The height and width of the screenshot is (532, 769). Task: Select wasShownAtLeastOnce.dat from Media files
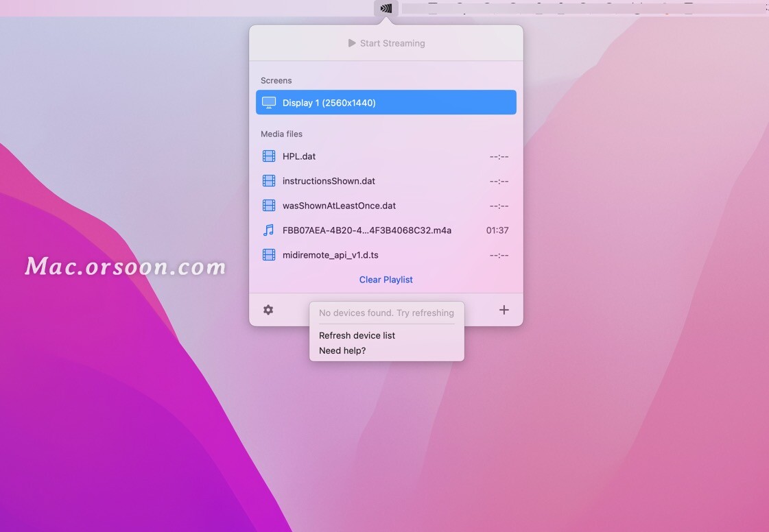[x=338, y=205]
